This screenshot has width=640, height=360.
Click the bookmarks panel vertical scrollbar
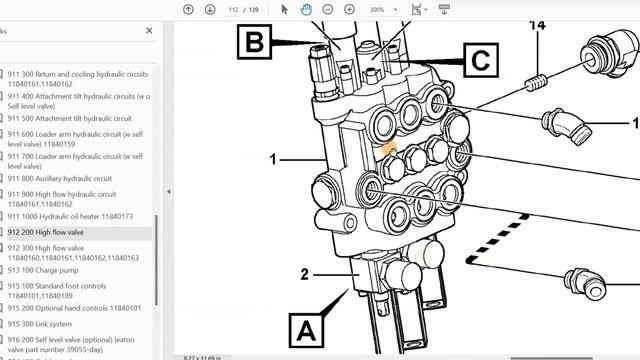point(156,260)
